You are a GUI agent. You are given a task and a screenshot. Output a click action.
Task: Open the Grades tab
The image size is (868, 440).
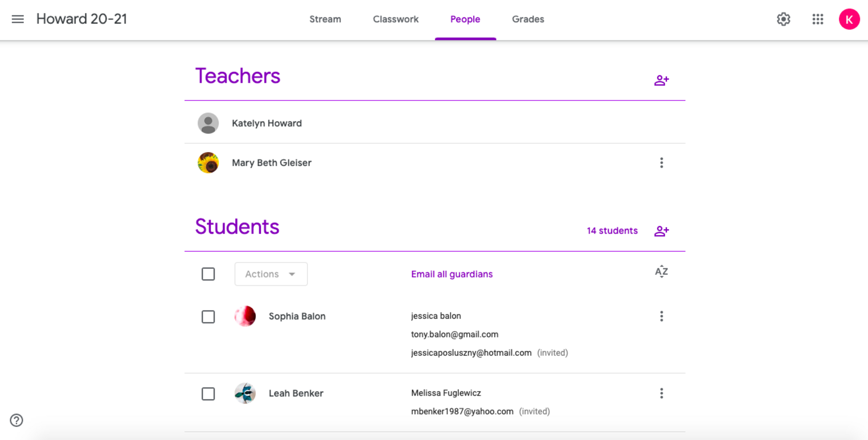(x=528, y=19)
